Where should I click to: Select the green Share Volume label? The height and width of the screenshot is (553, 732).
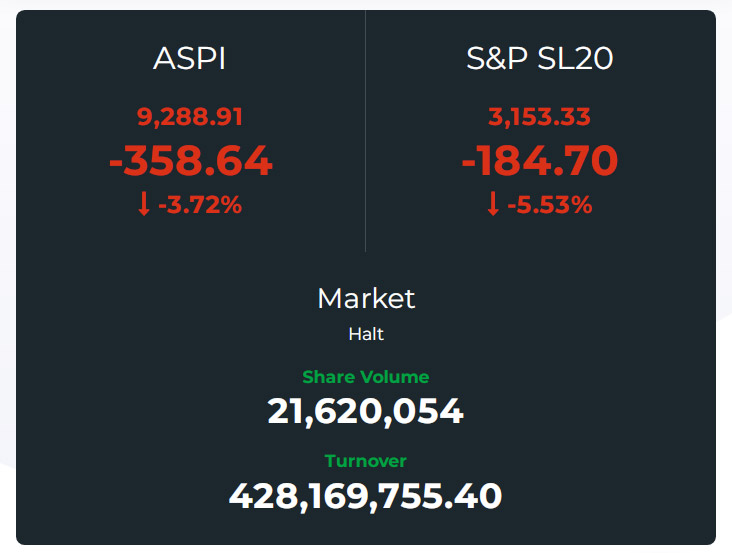[x=365, y=377]
